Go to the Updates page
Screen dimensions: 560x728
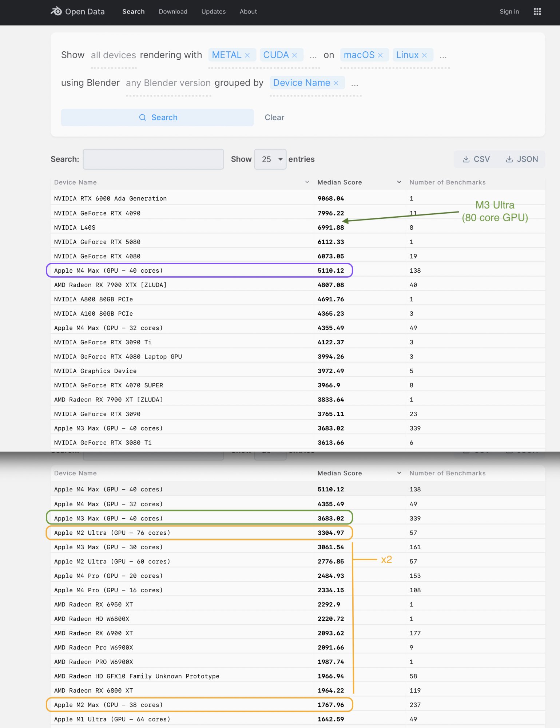click(214, 12)
